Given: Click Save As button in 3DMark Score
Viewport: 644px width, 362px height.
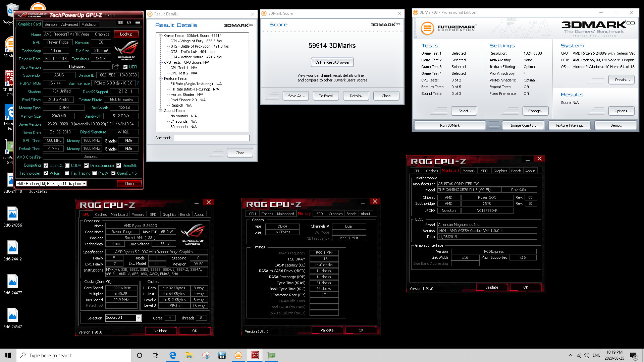Looking at the screenshot, I should (297, 96).
